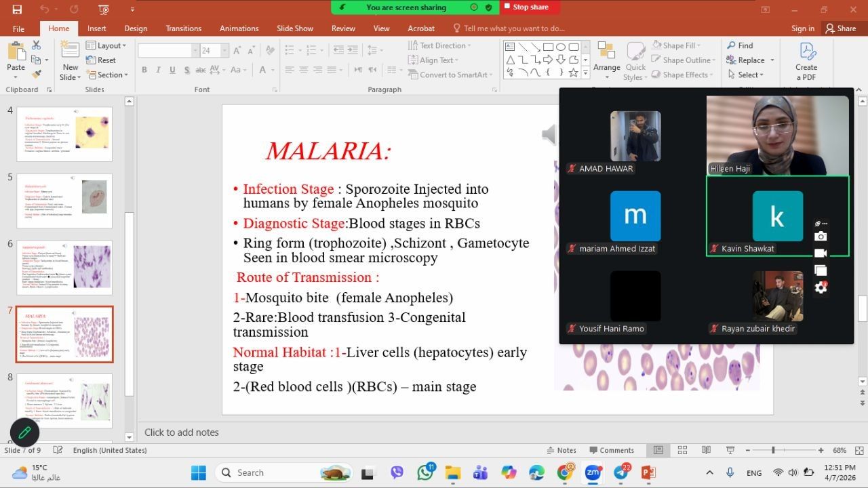The image size is (868, 488).
Task: Toggle Italic formatting
Action: pos(159,70)
